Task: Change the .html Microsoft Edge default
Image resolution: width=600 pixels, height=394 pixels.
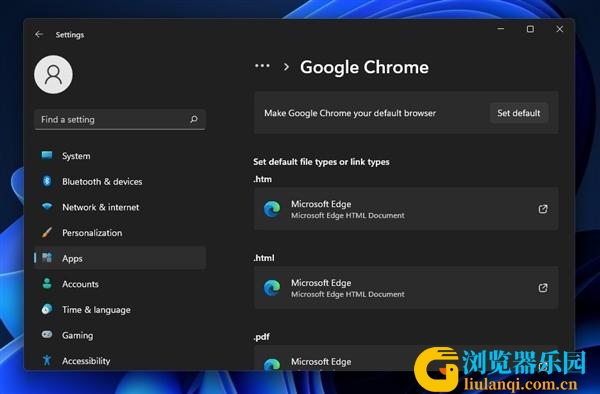Action: (406, 288)
